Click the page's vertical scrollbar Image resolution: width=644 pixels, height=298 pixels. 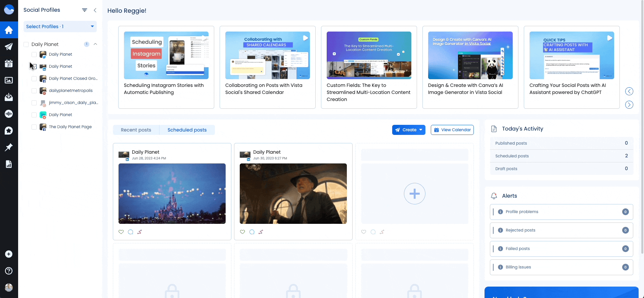pos(642,134)
